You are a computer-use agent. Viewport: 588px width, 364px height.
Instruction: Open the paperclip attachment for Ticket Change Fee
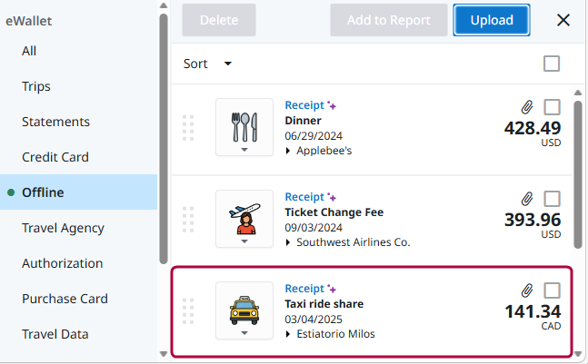pyautogui.click(x=527, y=199)
